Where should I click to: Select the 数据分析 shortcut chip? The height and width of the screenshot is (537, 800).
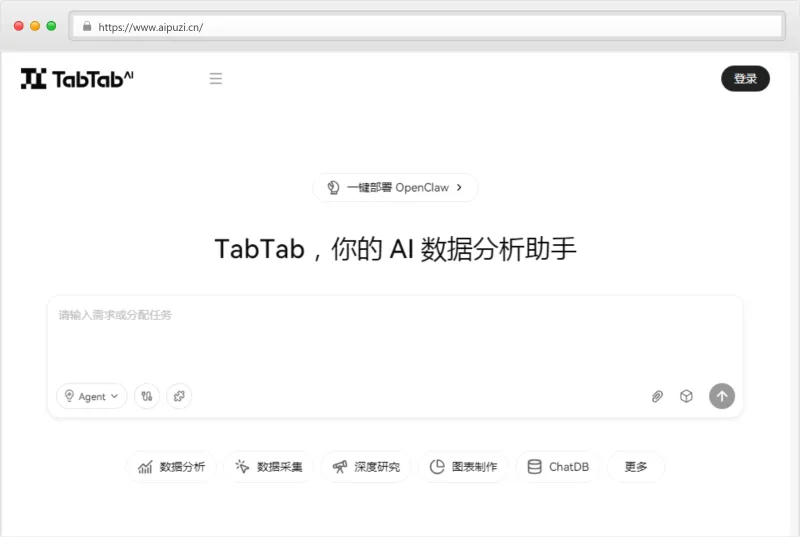tap(171, 467)
